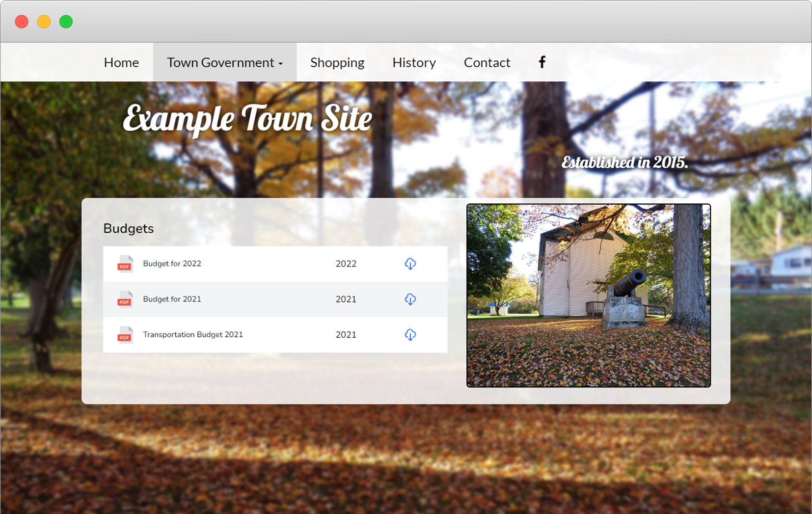The image size is (812, 514).
Task: Download the Budget for 2022 file
Action: point(410,264)
